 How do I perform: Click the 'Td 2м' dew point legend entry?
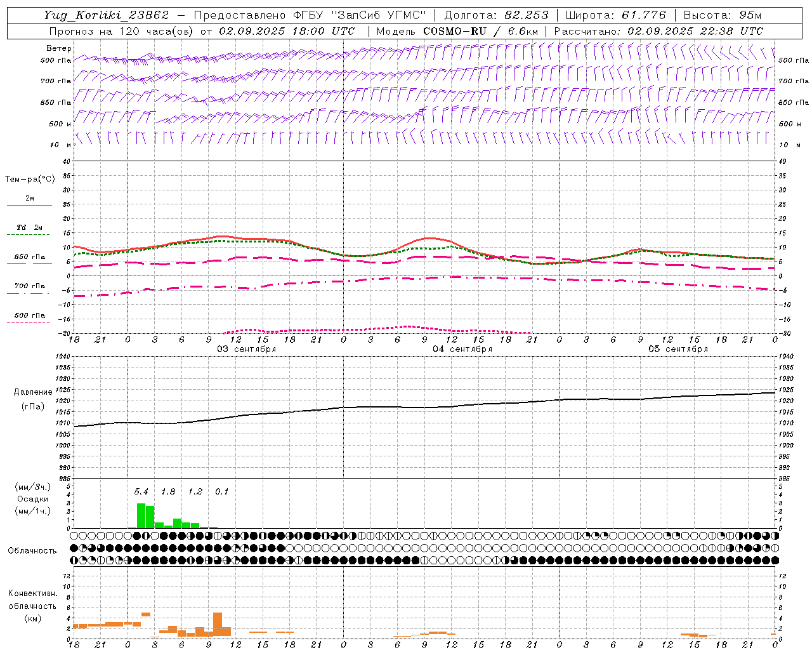click(x=30, y=227)
